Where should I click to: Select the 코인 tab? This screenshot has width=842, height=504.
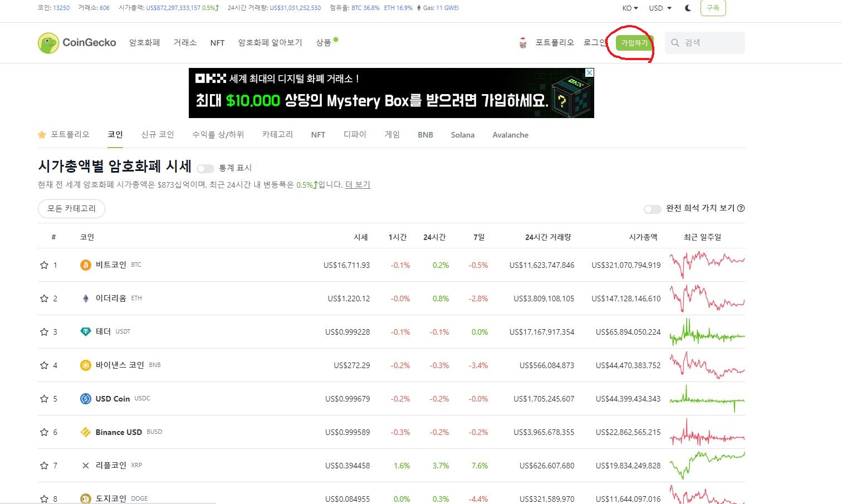pyautogui.click(x=115, y=135)
